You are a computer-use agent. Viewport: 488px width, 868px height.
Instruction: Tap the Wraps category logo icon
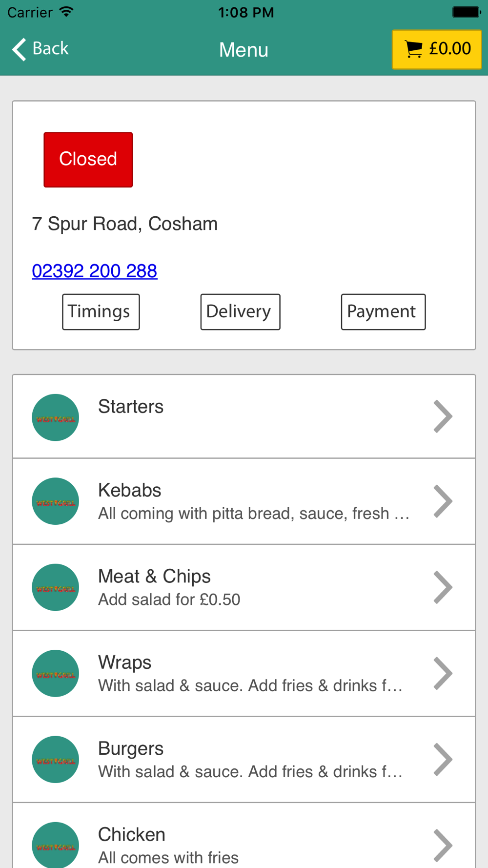click(x=56, y=673)
